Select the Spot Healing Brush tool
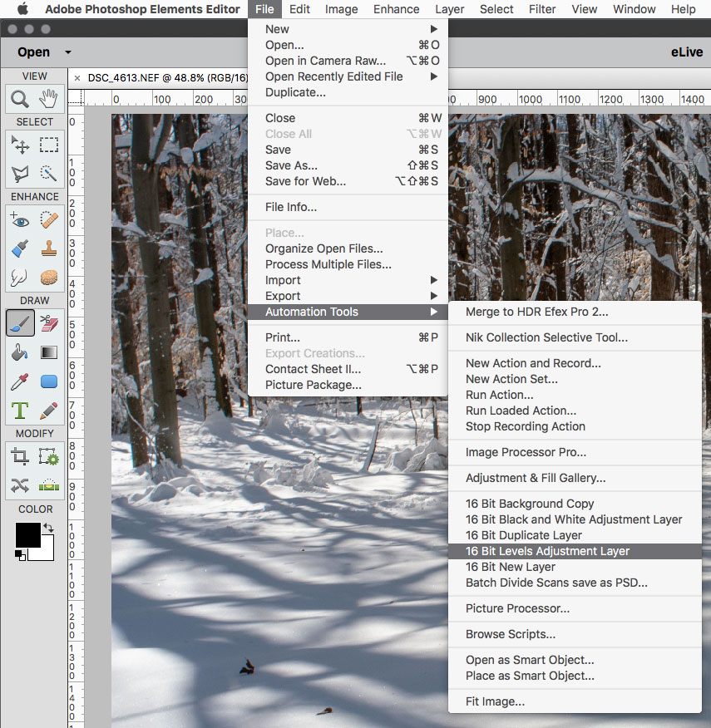This screenshot has height=728, width=711. [48, 219]
